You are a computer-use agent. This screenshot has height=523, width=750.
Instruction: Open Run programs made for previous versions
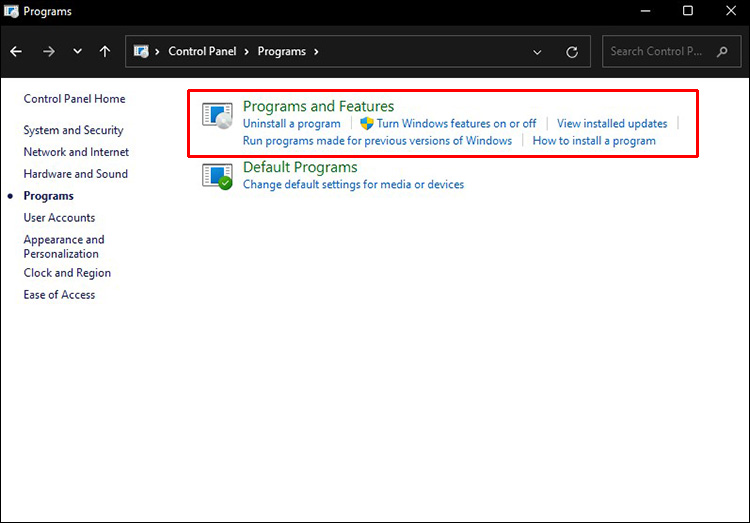click(377, 141)
